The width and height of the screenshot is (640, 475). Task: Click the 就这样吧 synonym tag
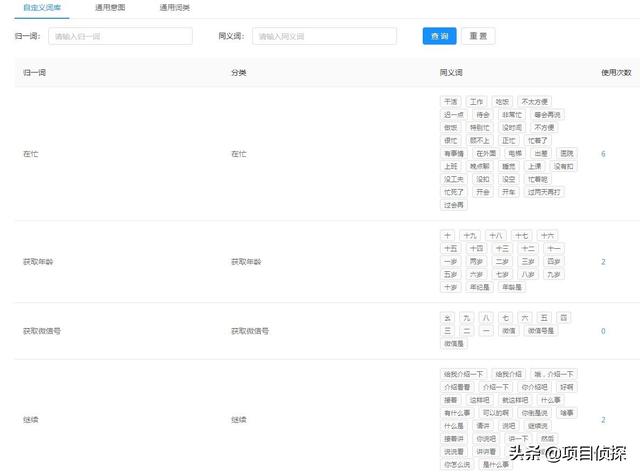click(515, 400)
